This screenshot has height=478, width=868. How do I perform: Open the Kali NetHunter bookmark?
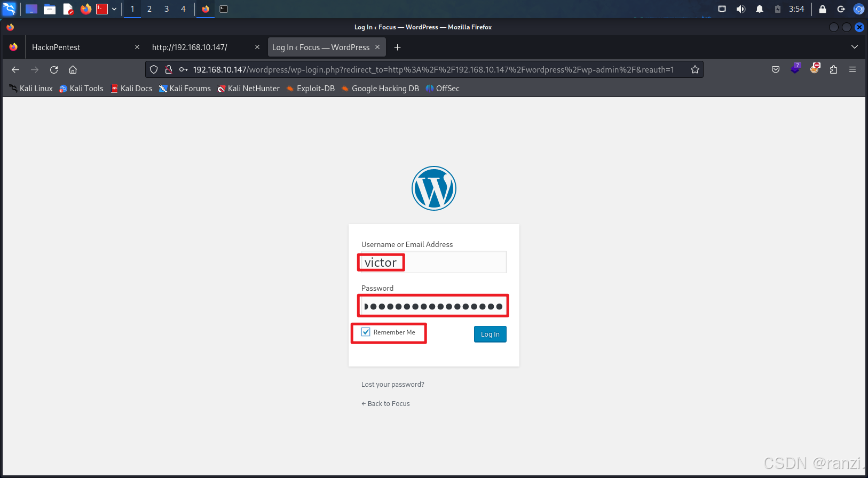coord(248,89)
